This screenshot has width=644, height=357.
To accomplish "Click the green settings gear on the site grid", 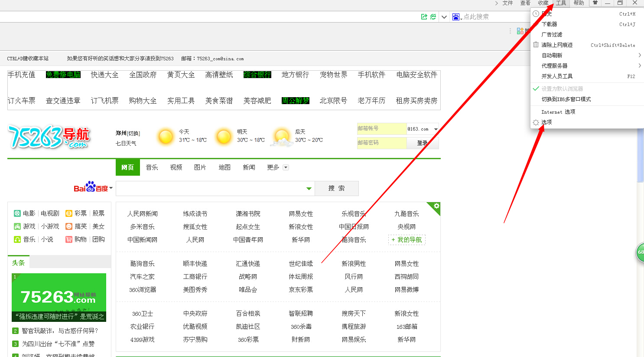I will pyautogui.click(x=436, y=206).
